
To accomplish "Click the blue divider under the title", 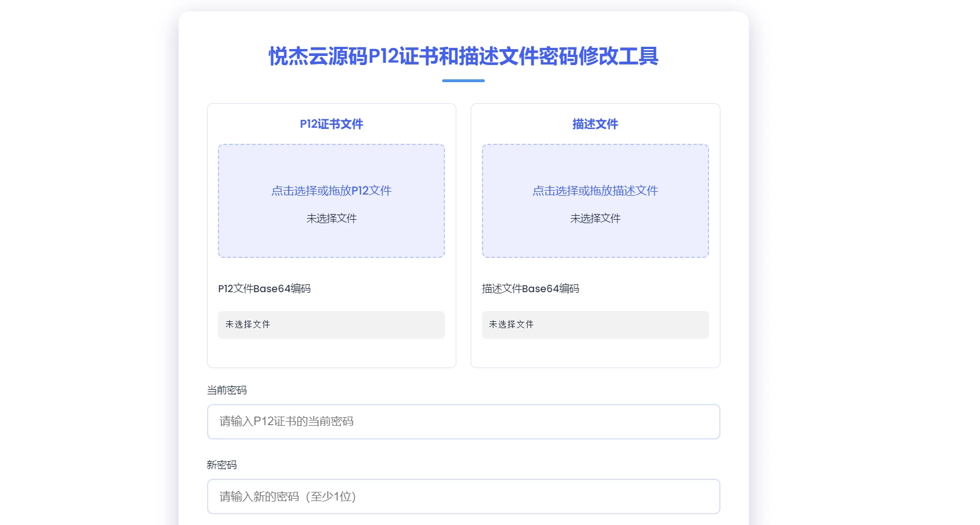I will tap(463, 82).
